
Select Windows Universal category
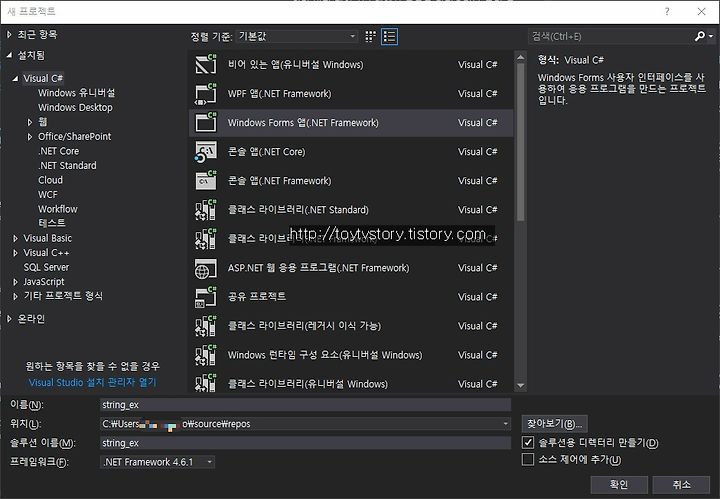click(x=77, y=93)
